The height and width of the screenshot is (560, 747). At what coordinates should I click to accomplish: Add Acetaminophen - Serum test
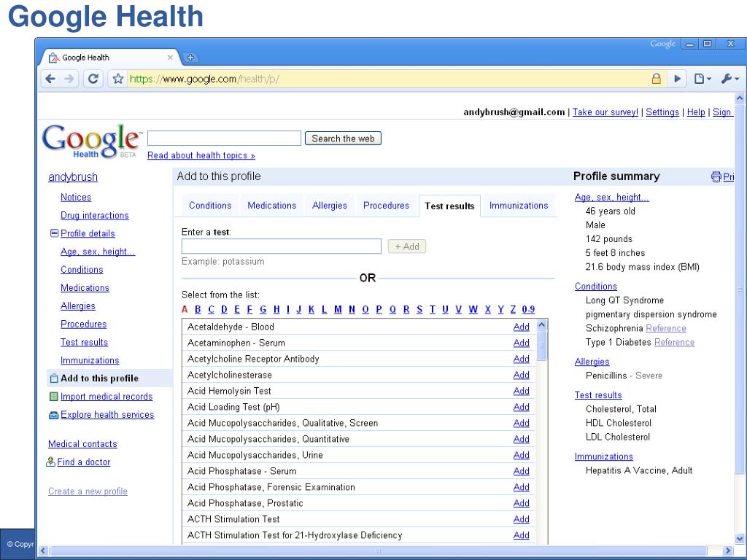(x=521, y=343)
